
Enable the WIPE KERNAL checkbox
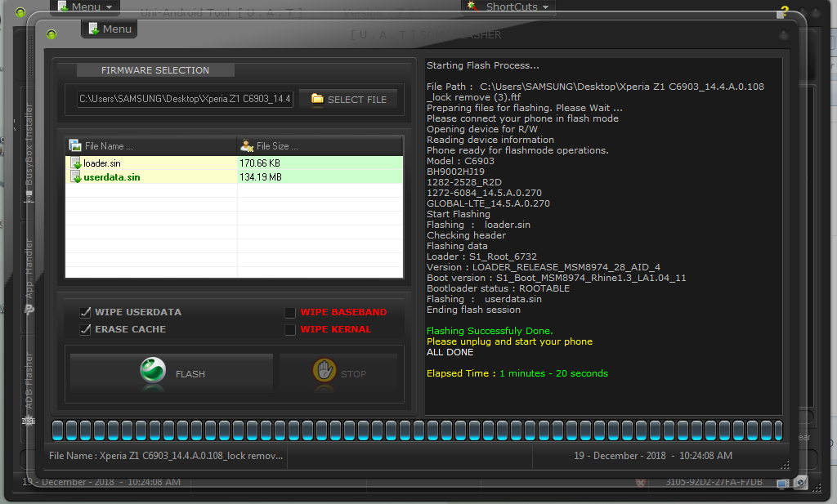point(290,330)
